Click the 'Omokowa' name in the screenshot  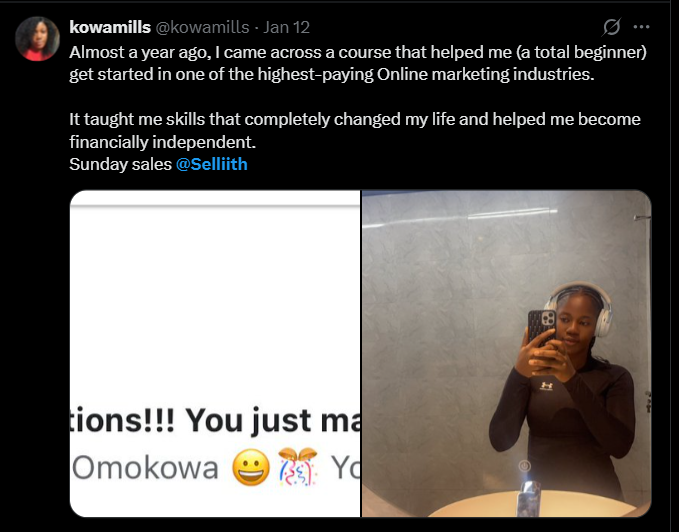click(144, 468)
